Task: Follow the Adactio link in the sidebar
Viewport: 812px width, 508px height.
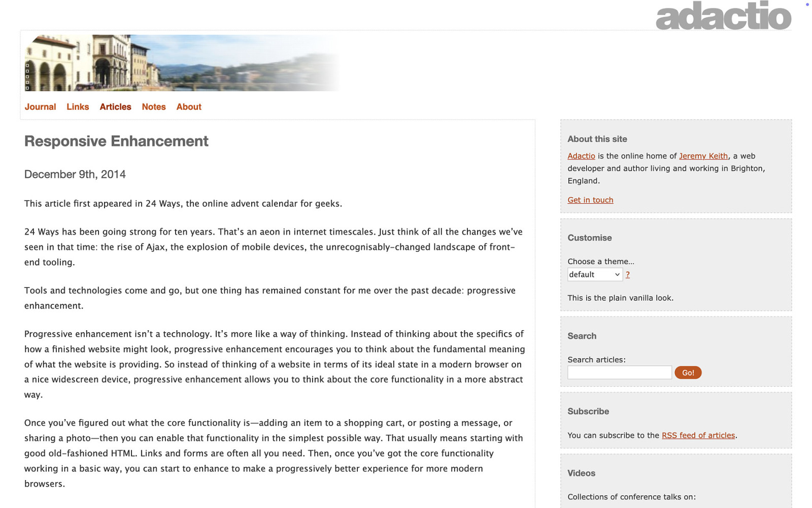Action: [x=581, y=156]
